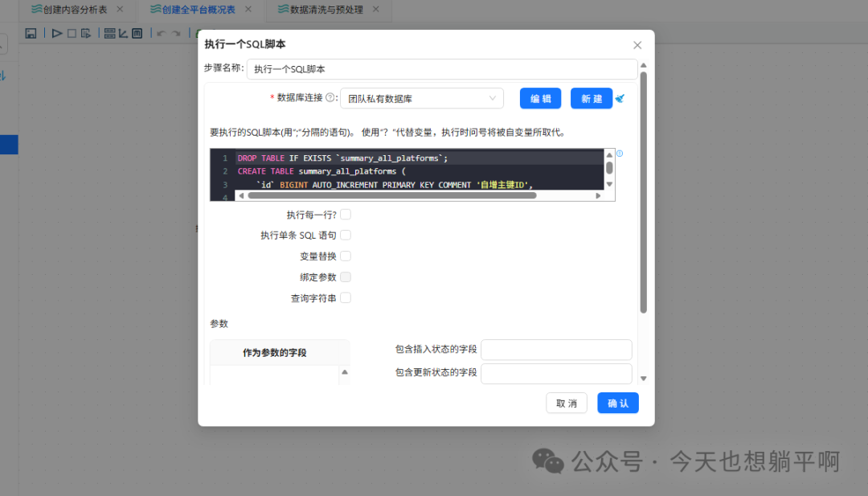Click the CREATE TABLE summary_all_platforms line

tap(420, 171)
